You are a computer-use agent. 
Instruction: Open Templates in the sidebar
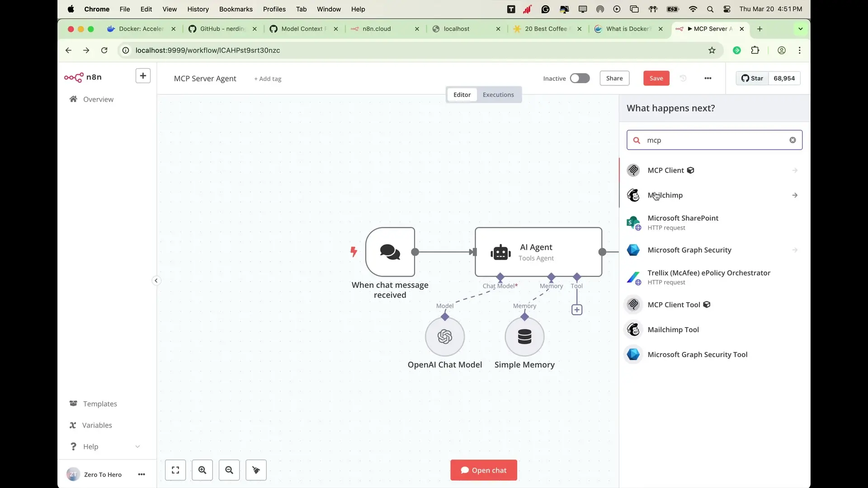(x=100, y=404)
